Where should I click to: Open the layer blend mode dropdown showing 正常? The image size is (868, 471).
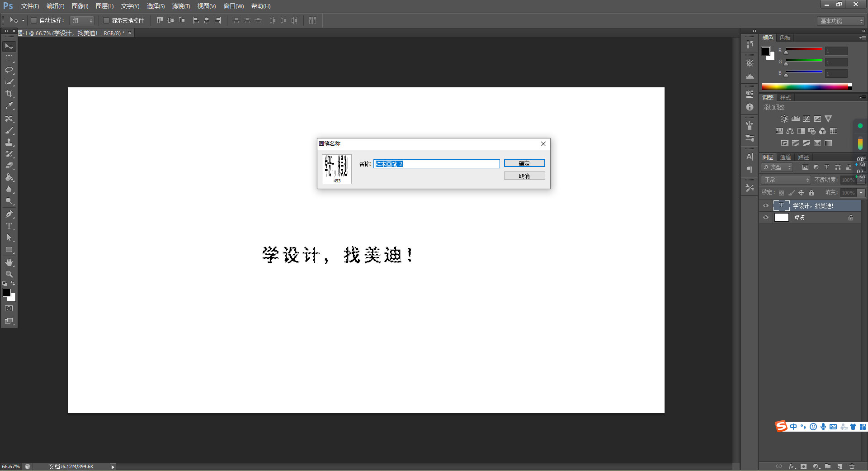(x=785, y=180)
